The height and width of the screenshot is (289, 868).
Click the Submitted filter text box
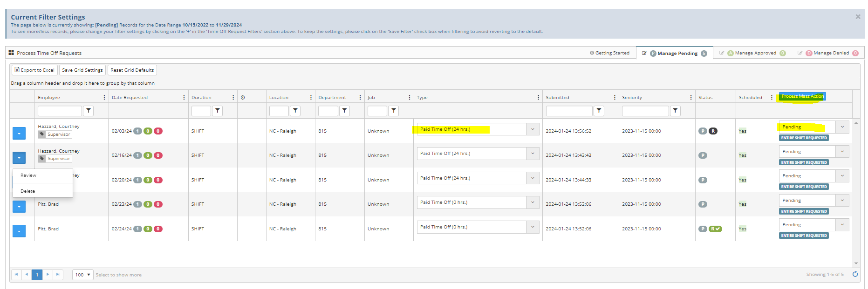pyautogui.click(x=569, y=111)
